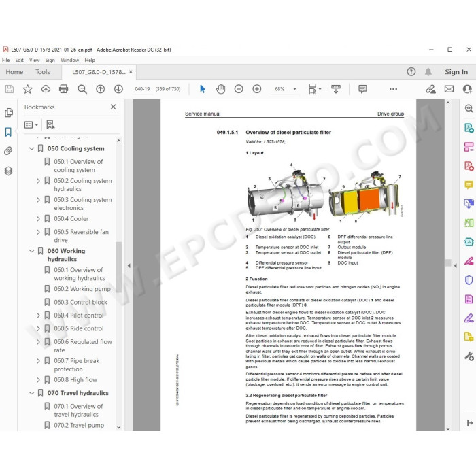Close the Bookmarks panel
This screenshot has width=476, height=476.
tap(114, 107)
